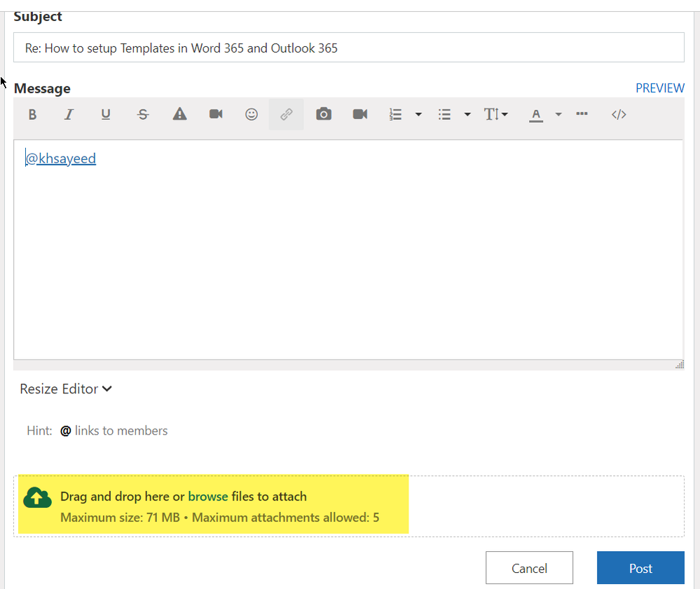
Task: Open bulleted list style dropdown arrow
Action: pos(467,114)
